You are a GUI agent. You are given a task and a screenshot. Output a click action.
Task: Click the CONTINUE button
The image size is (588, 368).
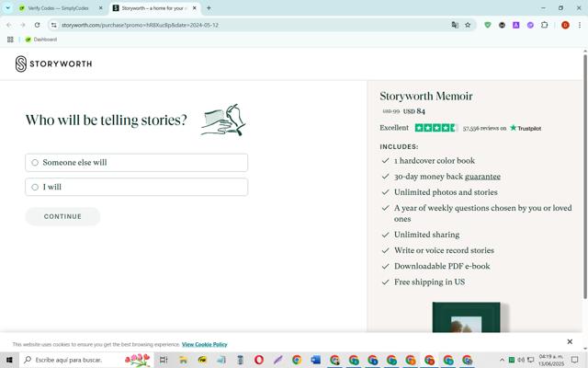coord(62,217)
